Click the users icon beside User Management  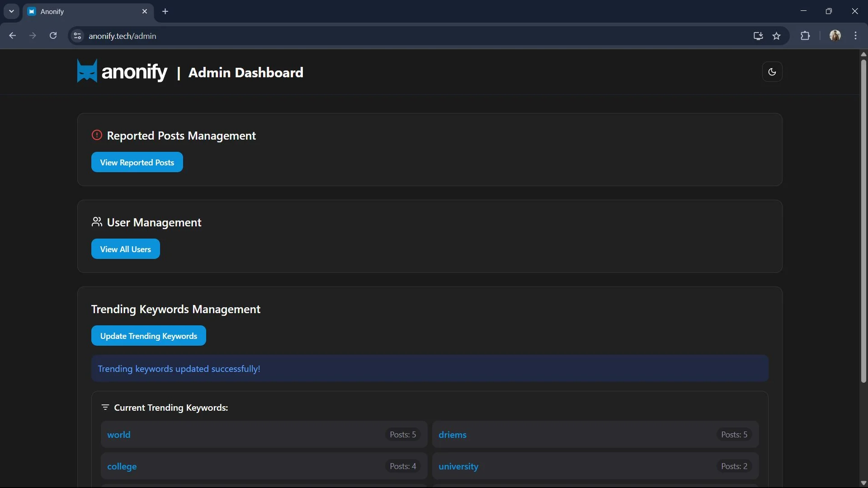(x=97, y=222)
